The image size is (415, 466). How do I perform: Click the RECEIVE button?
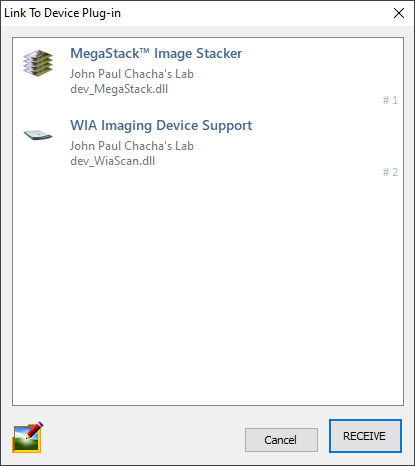pos(365,436)
